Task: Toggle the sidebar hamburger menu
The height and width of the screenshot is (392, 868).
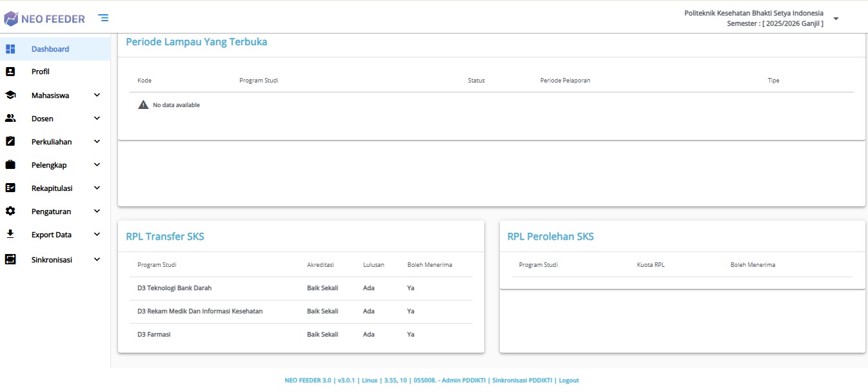Action: [x=103, y=18]
